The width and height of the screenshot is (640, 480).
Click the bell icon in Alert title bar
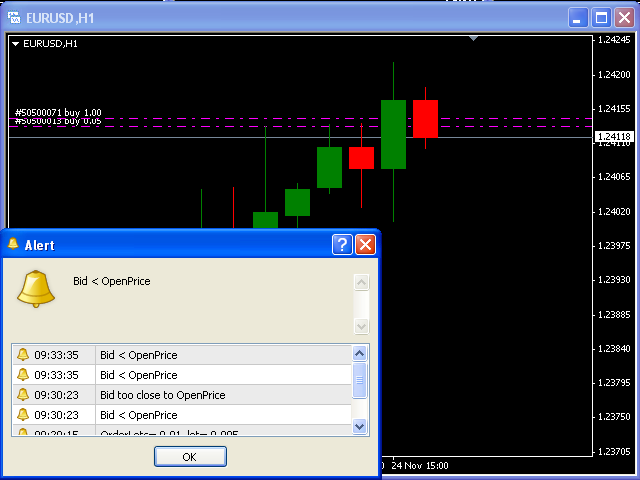pos(13,245)
